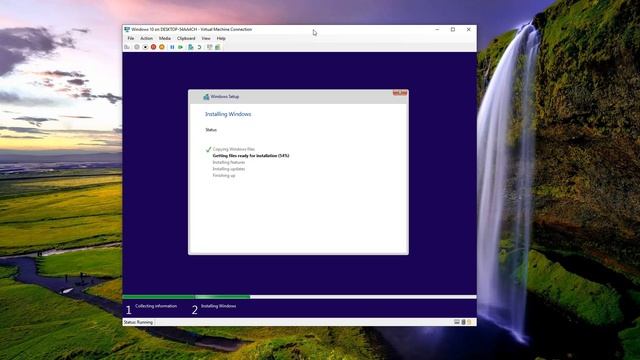Open the Action menu
Screen dimensions: 640x360
[x=147, y=38]
